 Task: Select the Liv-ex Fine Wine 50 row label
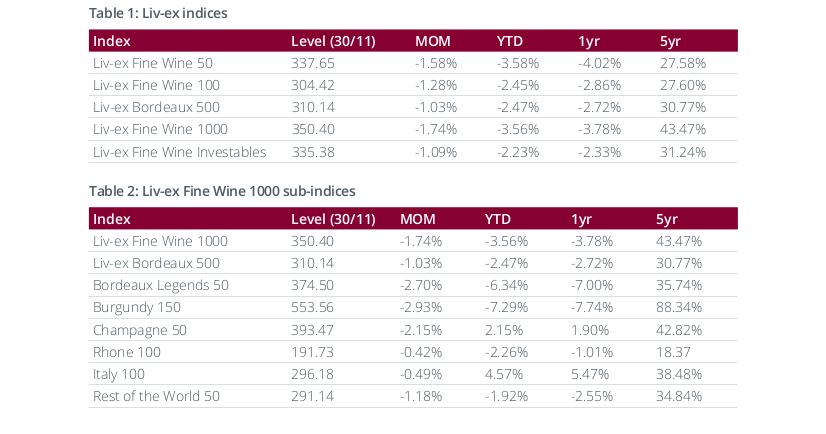(152, 63)
